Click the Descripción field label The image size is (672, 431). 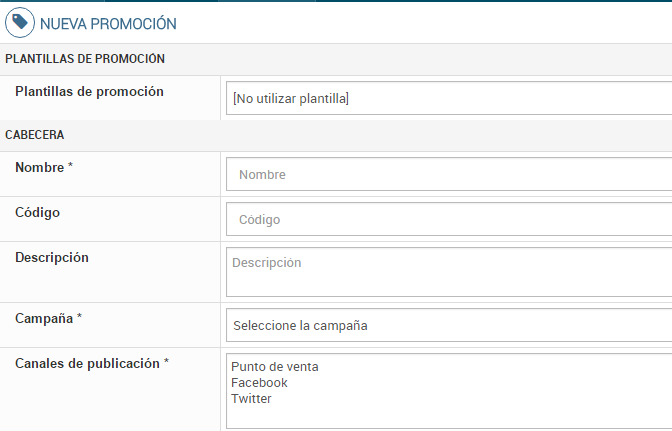pyautogui.click(x=52, y=258)
